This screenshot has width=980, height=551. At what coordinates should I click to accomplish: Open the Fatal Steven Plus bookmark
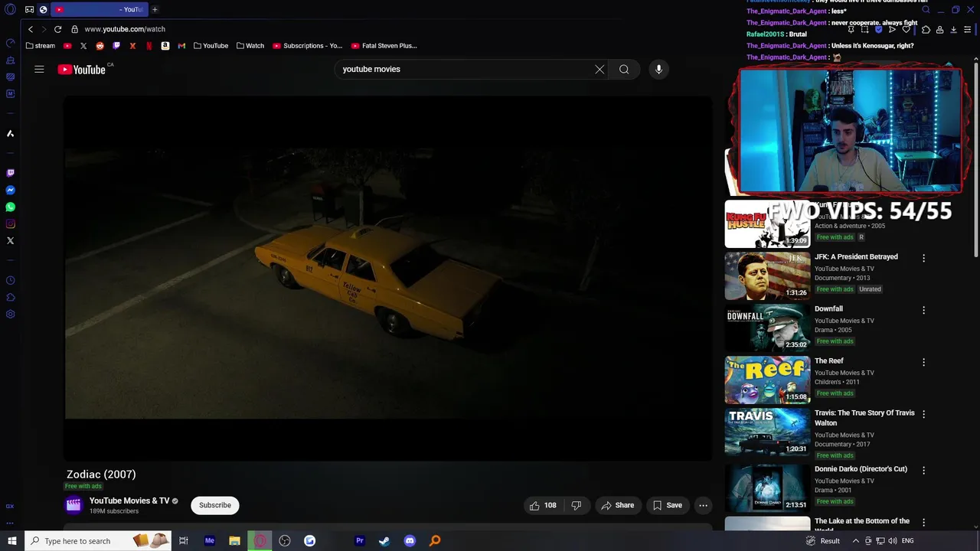[x=384, y=46]
